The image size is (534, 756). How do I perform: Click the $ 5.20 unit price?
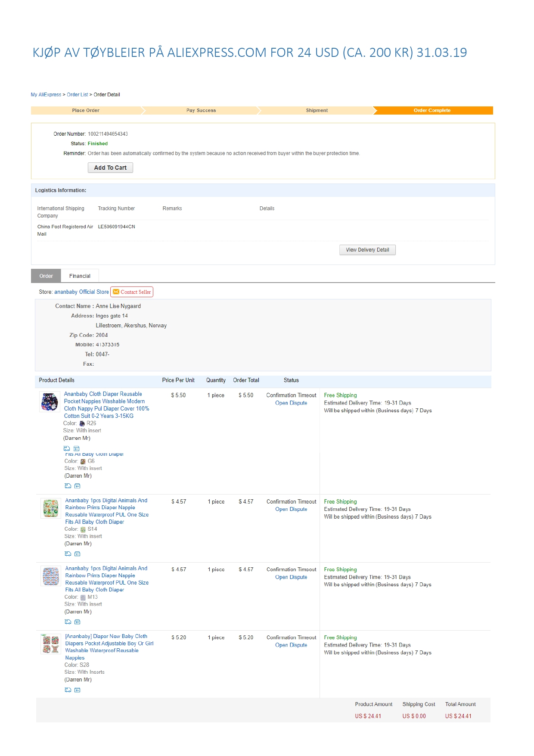coord(179,638)
